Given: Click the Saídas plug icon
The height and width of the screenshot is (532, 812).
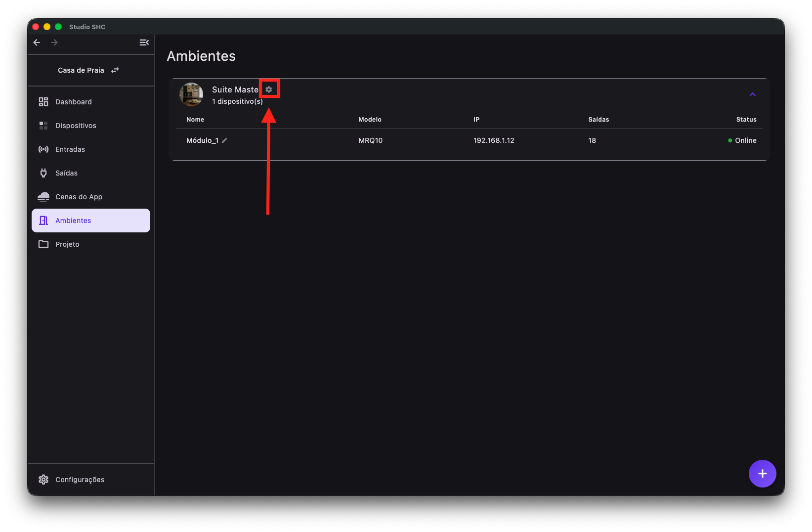Looking at the screenshot, I should [43, 173].
